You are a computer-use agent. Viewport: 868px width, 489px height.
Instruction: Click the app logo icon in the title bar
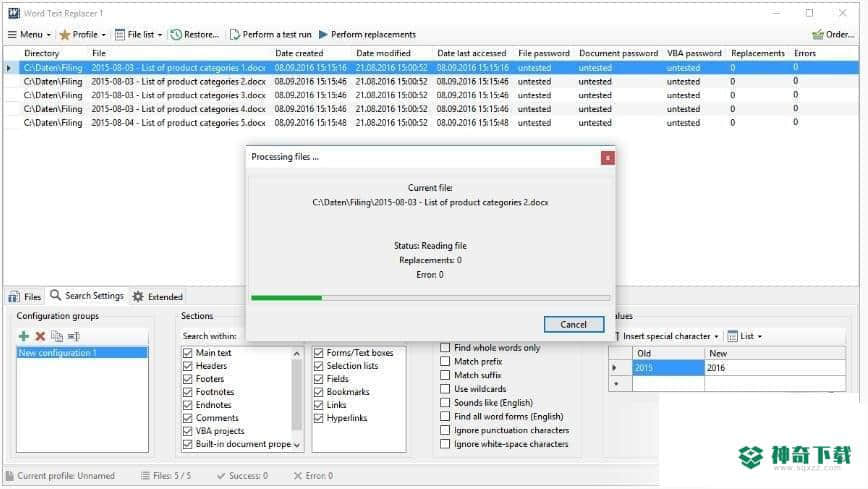[13, 13]
